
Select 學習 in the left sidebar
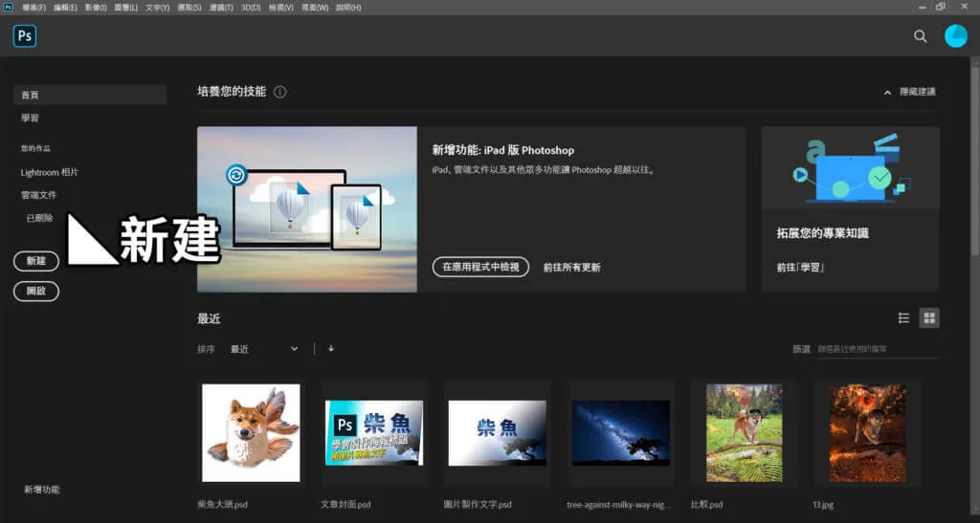click(x=30, y=118)
